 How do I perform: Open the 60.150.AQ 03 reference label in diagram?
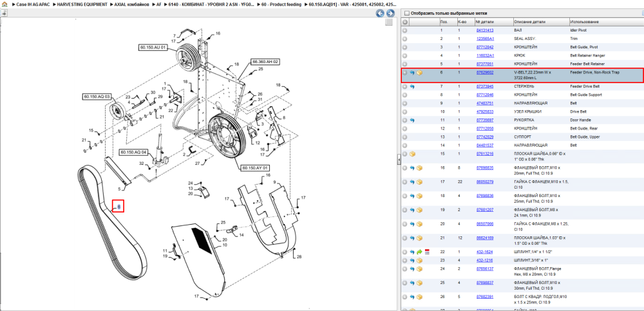pos(97,97)
